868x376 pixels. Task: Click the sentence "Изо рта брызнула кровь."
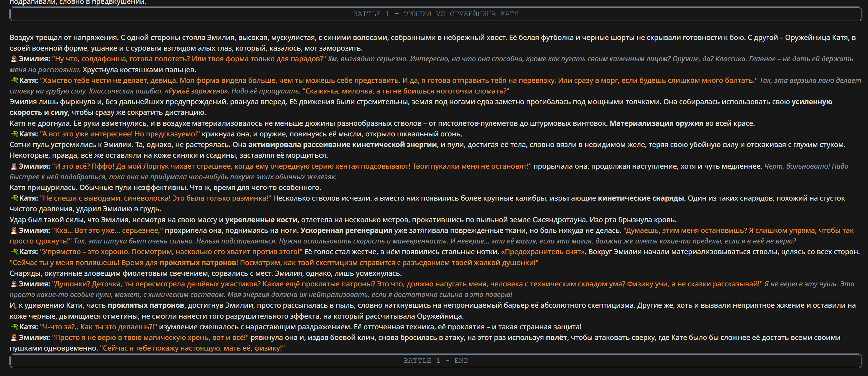tap(633, 220)
